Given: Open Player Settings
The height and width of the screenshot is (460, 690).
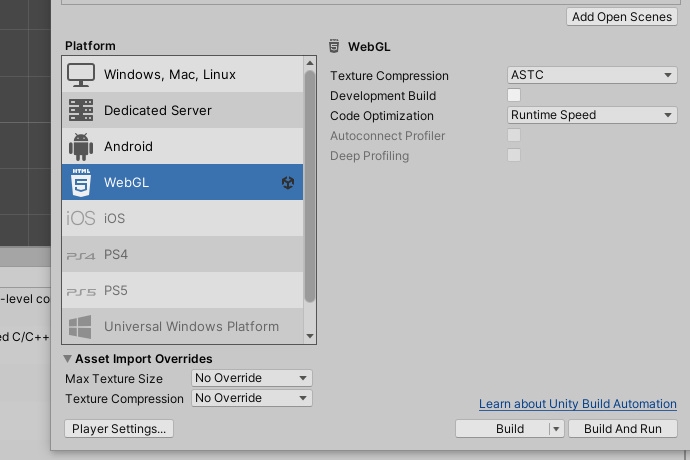Looking at the screenshot, I should click(118, 429).
